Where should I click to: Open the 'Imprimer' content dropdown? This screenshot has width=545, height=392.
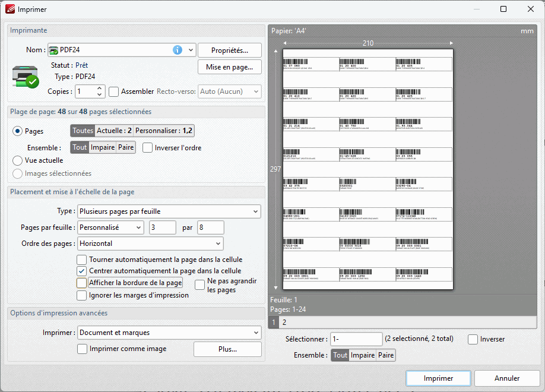169,333
